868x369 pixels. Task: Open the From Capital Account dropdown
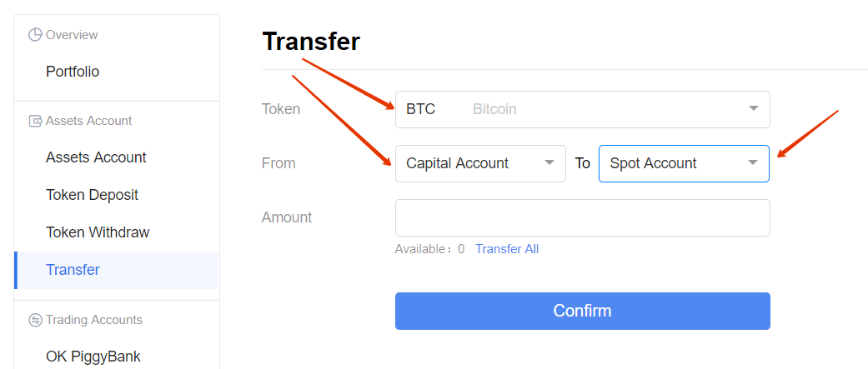(x=480, y=164)
